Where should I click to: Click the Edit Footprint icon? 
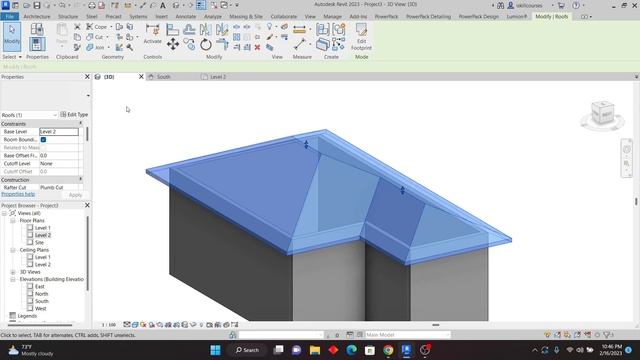(361, 30)
